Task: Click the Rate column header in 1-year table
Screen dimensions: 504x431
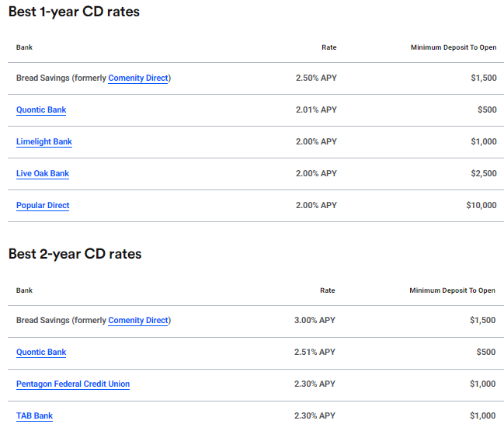Action: point(328,47)
